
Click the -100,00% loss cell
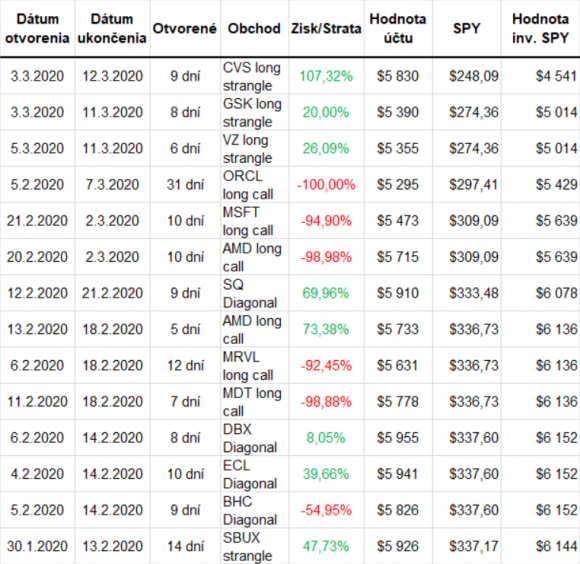(326, 185)
